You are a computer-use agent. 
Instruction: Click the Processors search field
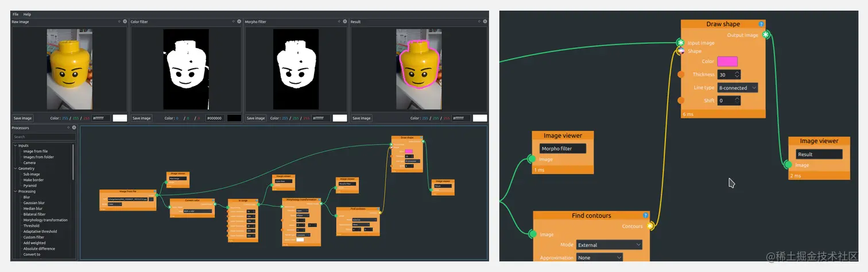pos(44,137)
